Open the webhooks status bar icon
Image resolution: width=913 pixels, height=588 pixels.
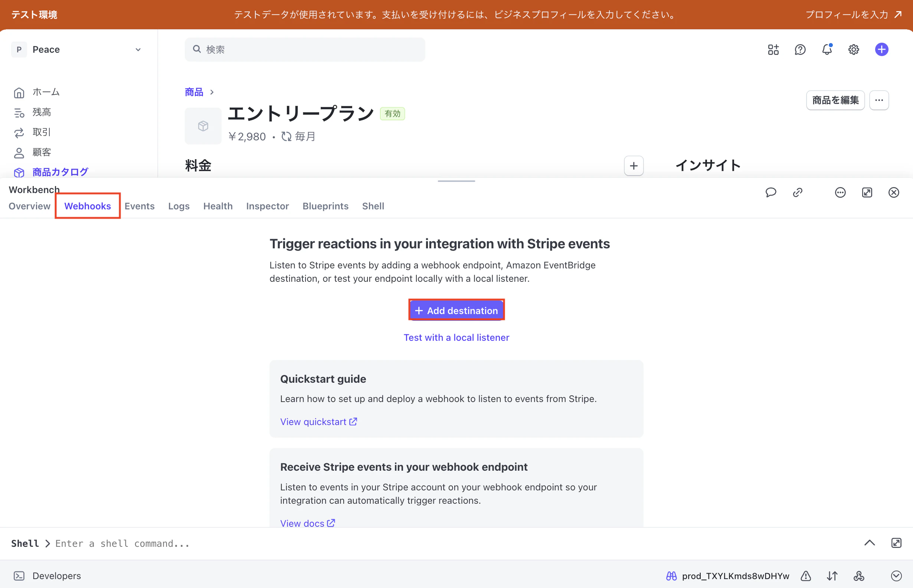[859, 576]
